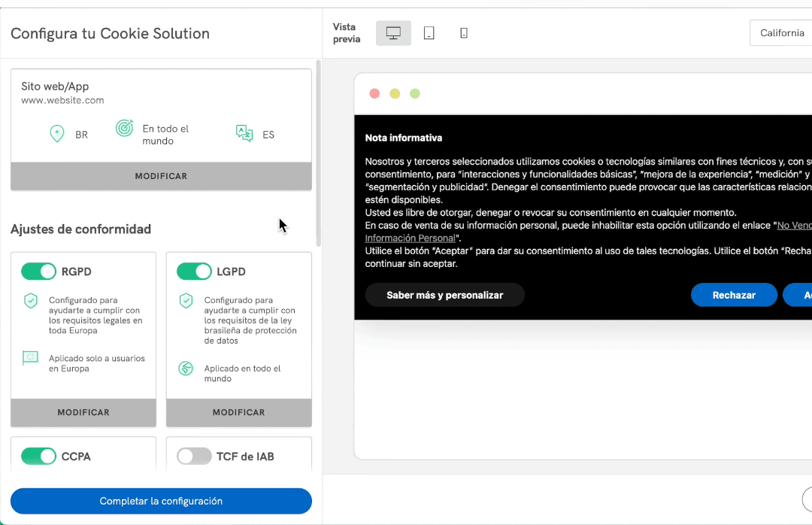Switch to tablet preview icon
Viewport: 812px width, 525px height.
pos(429,33)
